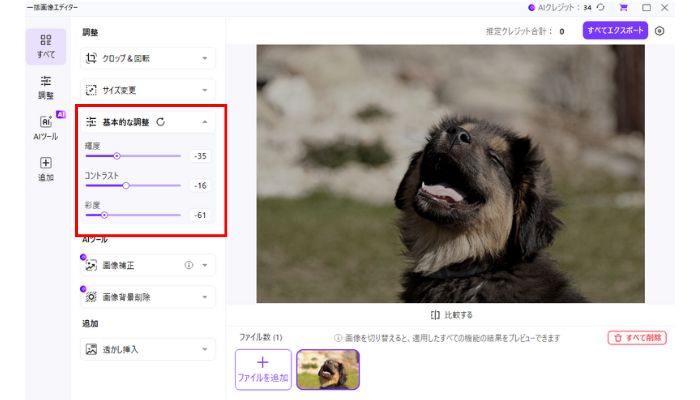Switch to the 調整 sidebar tab

click(x=46, y=86)
